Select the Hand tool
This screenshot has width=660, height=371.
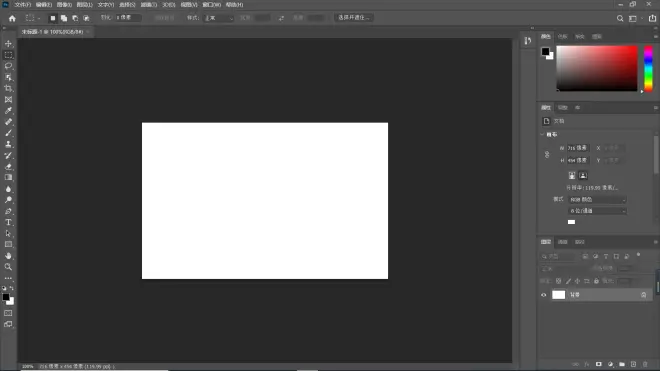tap(8, 256)
